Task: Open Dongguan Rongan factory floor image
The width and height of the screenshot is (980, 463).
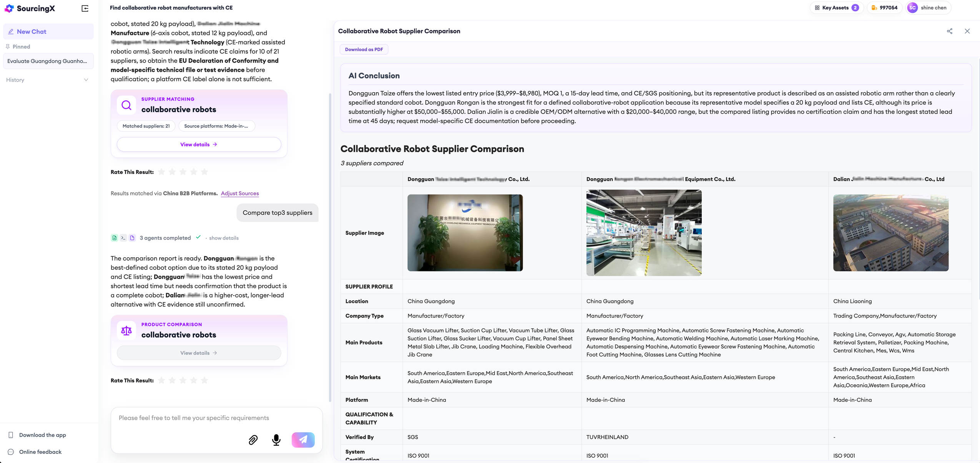Action: point(644,233)
